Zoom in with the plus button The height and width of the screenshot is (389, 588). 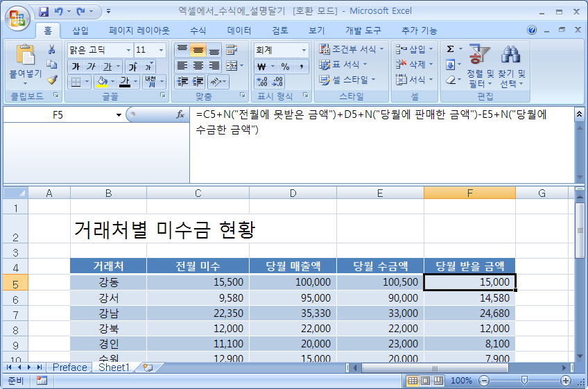tap(566, 381)
